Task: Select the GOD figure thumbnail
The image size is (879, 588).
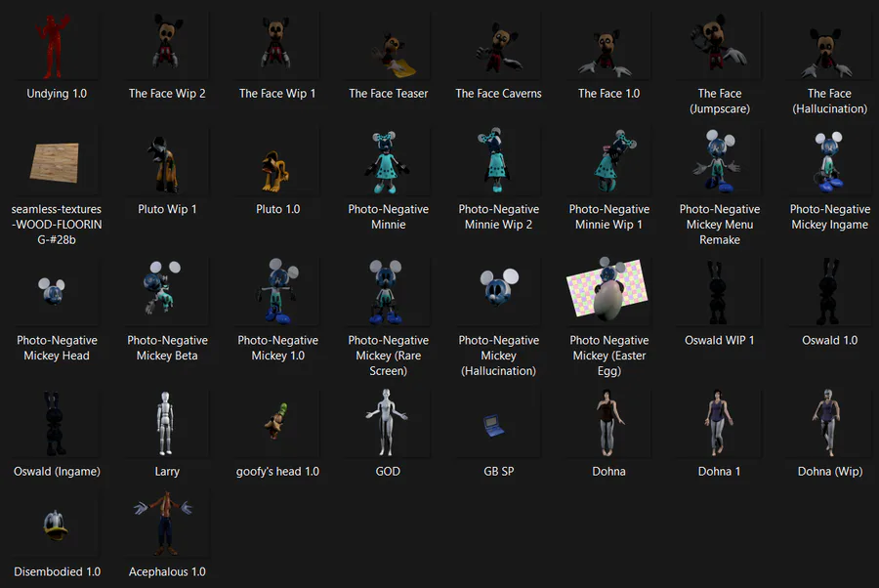Action: 388,424
